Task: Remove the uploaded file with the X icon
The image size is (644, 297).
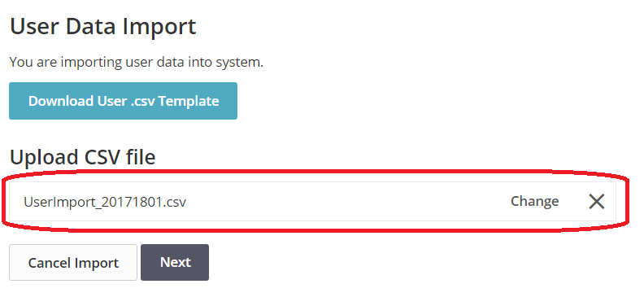Action: [596, 202]
